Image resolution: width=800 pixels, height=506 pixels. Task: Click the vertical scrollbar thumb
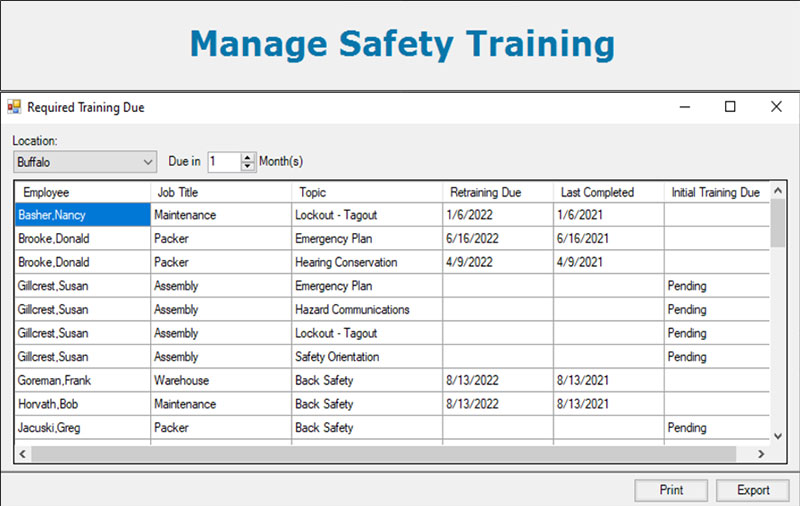tap(778, 223)
